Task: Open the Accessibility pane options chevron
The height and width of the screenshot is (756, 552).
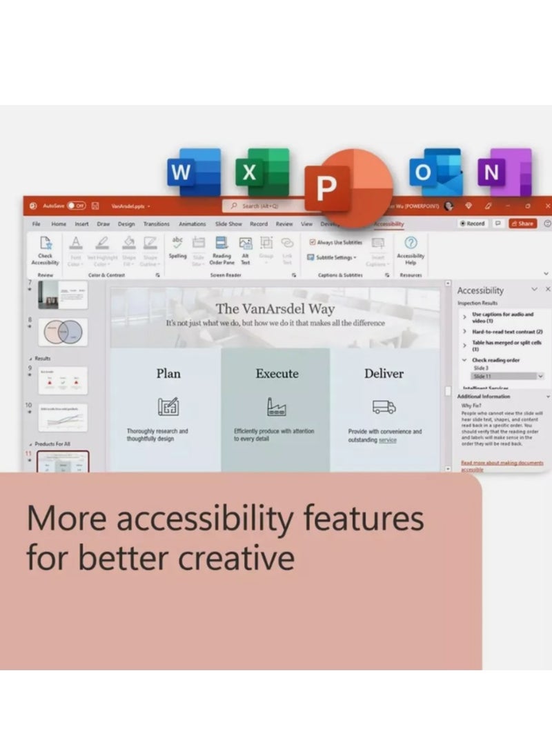Action: [x=534, y=289]
